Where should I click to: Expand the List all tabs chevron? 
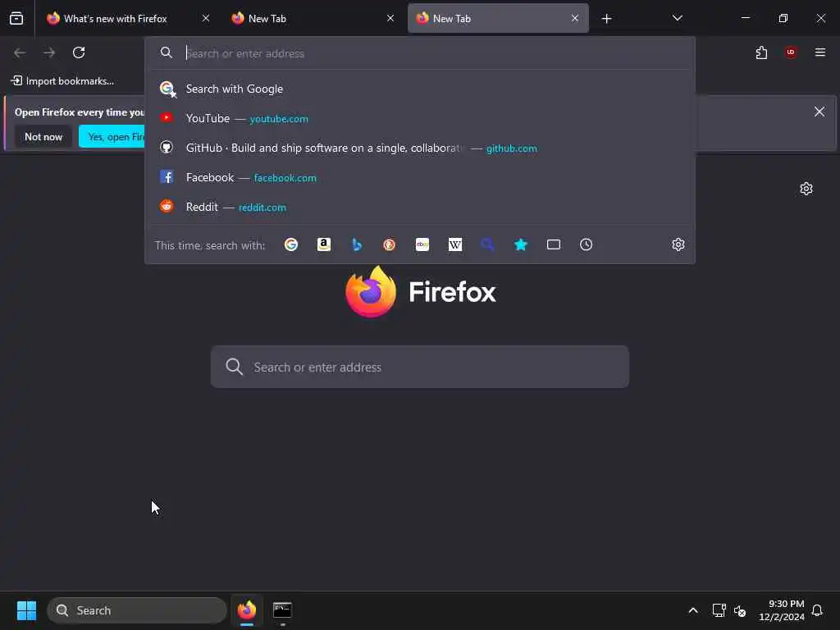point(677,18)
